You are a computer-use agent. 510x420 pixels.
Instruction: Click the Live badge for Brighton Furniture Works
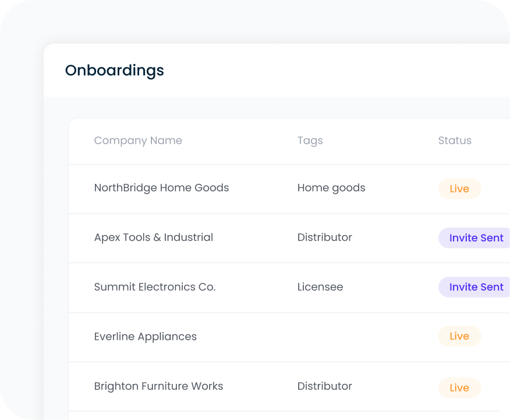pos(459,387)
